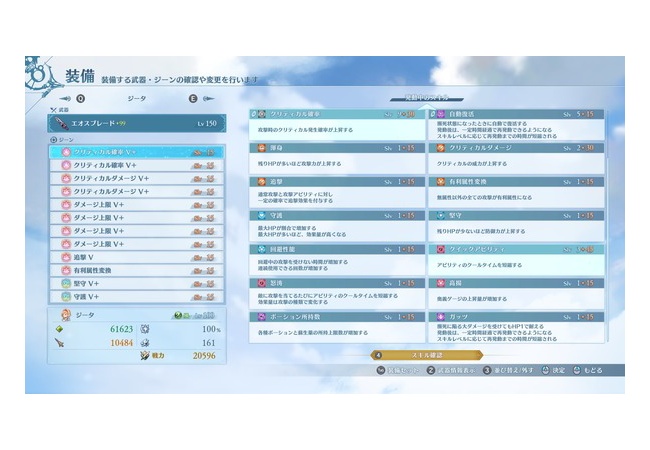Click the 堅守 skill panel icon
The height and width of the screenshot is (450, 650).
click(441, 215)
